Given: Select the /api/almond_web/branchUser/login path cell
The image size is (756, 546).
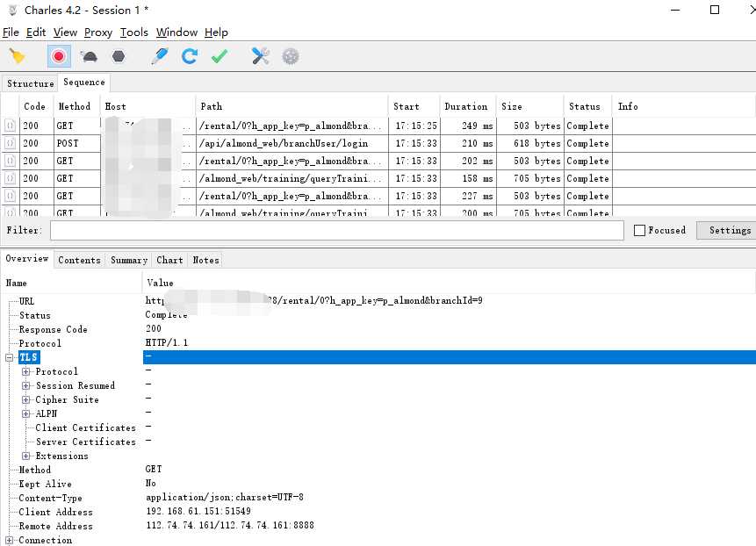Looking at the screenshot, I should pos(292,144).
